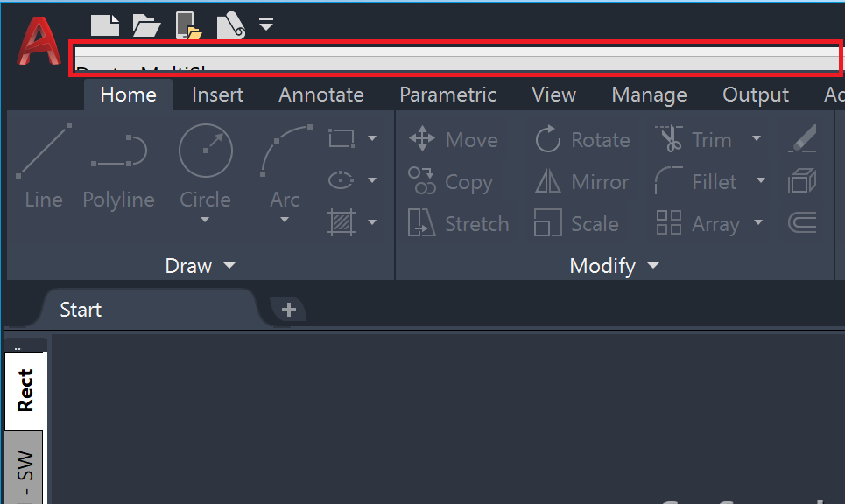Screen dimensions: 845x504
Task: Choose the Stretch tool
Action: click(458, 223)
